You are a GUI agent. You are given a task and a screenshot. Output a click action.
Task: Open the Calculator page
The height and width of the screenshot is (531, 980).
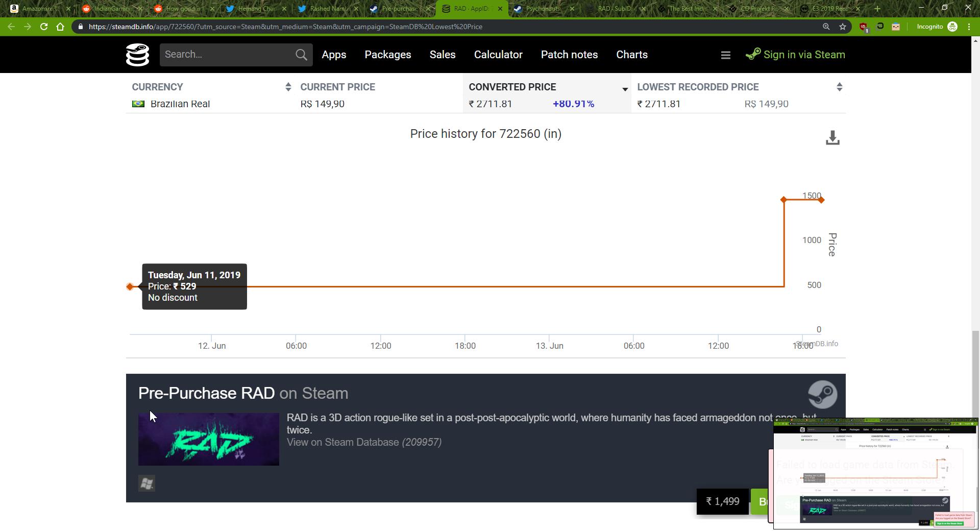pos(498,55)
